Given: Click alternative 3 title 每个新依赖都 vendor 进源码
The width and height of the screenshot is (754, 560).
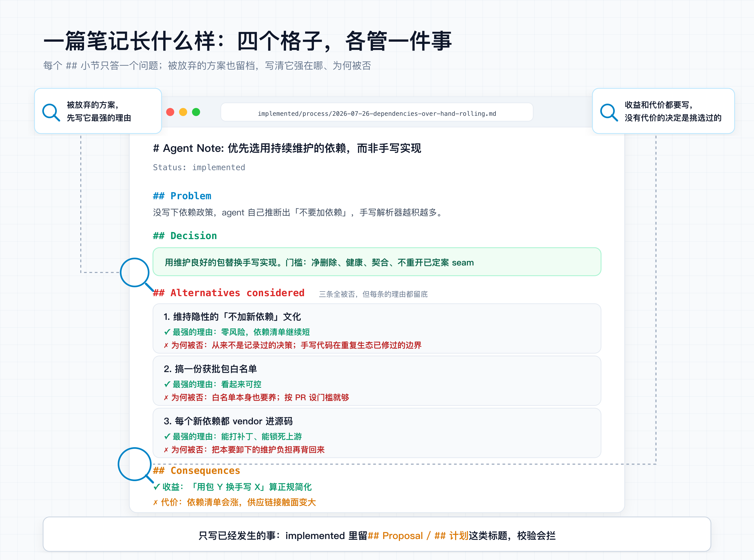Looking at the screenshot, I should 228,421.
